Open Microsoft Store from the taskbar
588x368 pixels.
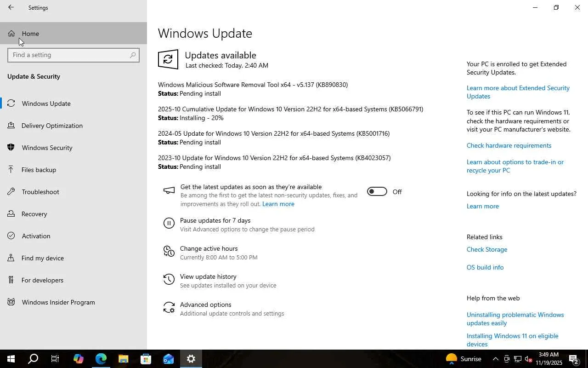click(x=146, y=359)
